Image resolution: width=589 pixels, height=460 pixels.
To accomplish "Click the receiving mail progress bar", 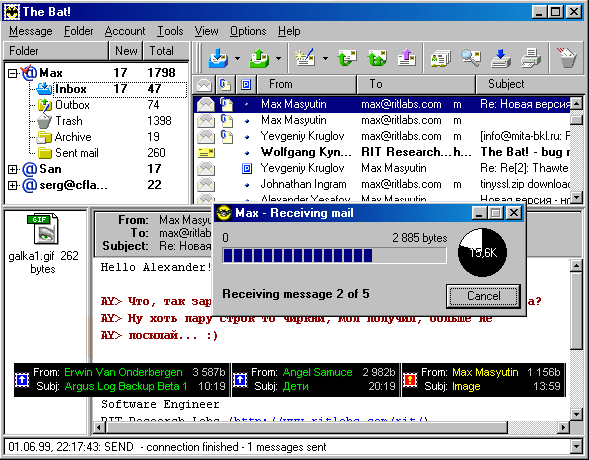I will [334, 255].
